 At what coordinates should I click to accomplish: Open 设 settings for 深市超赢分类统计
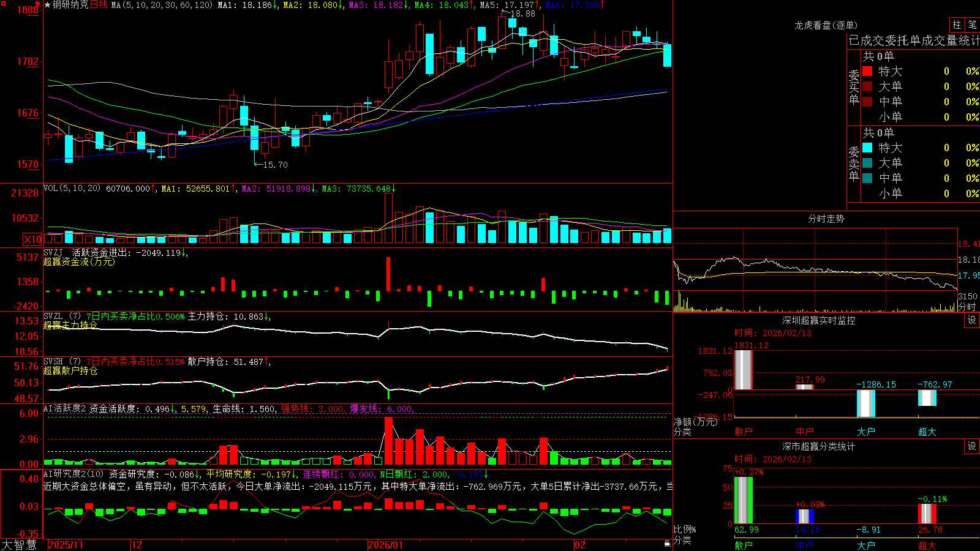(x=972, y=446)
